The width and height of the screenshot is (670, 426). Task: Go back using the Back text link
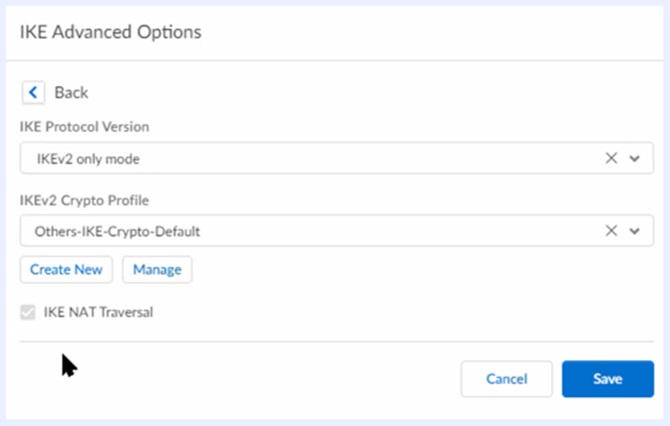(x=71, y=92)
